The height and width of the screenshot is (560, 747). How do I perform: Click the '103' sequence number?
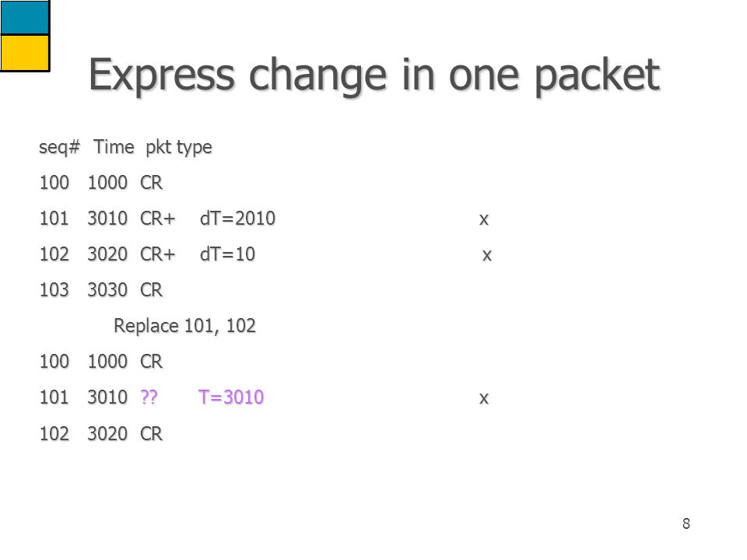[54, 290]
